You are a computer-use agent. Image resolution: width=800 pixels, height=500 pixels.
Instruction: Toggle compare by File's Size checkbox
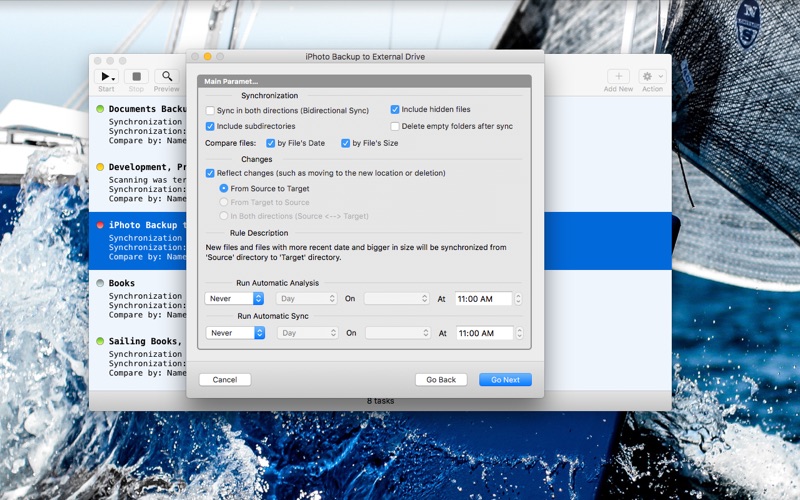pyautogui.click(x=345, y=143)
